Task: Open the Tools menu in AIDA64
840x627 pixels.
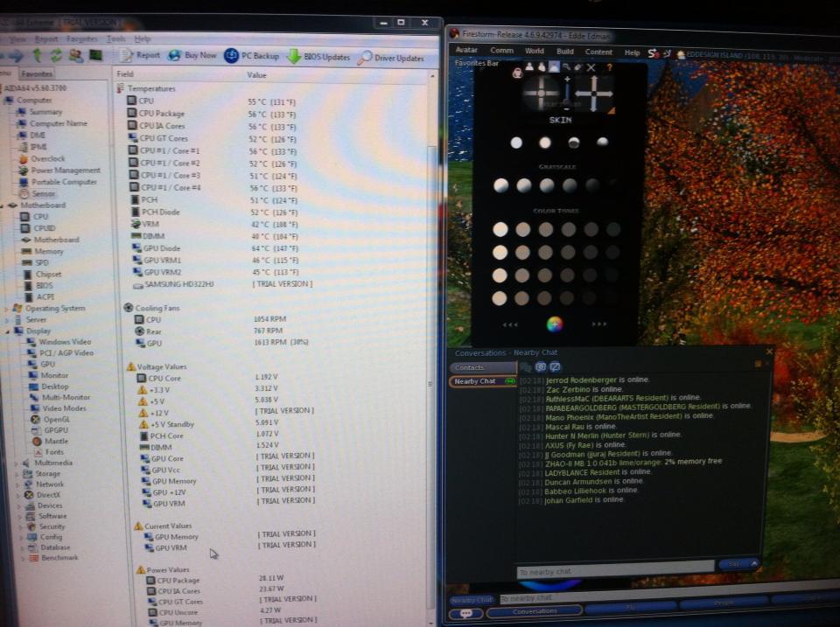Action: tap(115, 39)
